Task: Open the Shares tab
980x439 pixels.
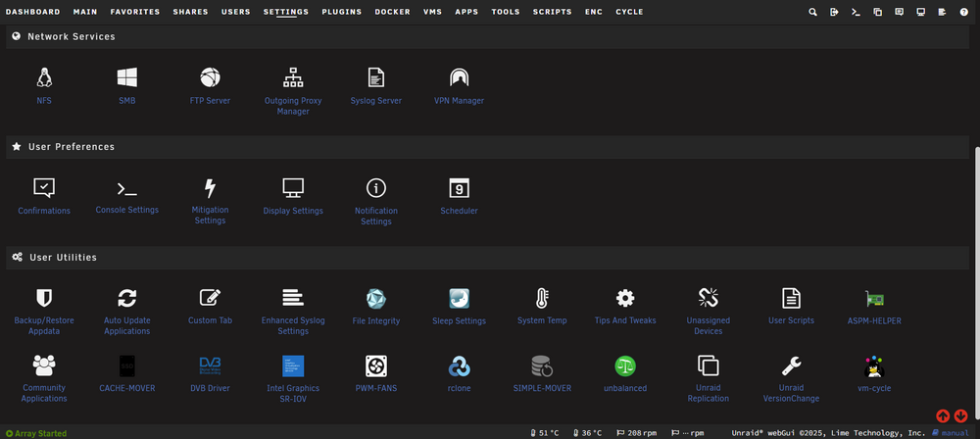Action: coord(191,12)
